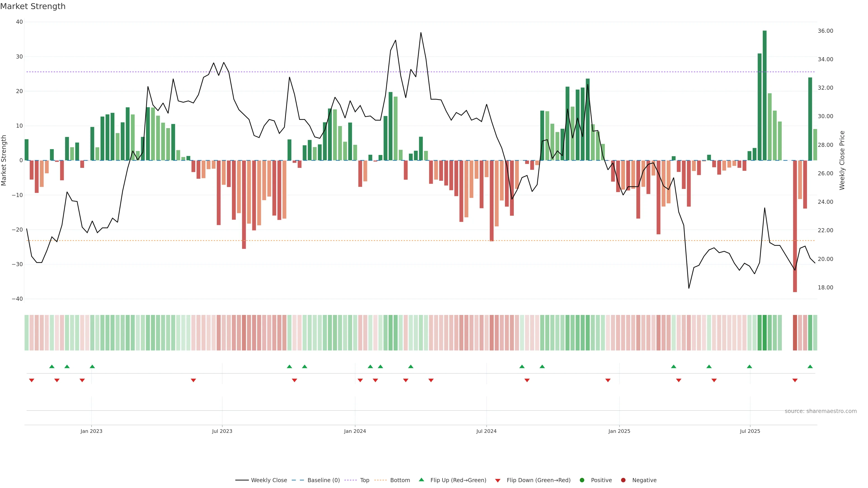
Task: Click the Flip Down red triangle legend icon
Action: 498,480
